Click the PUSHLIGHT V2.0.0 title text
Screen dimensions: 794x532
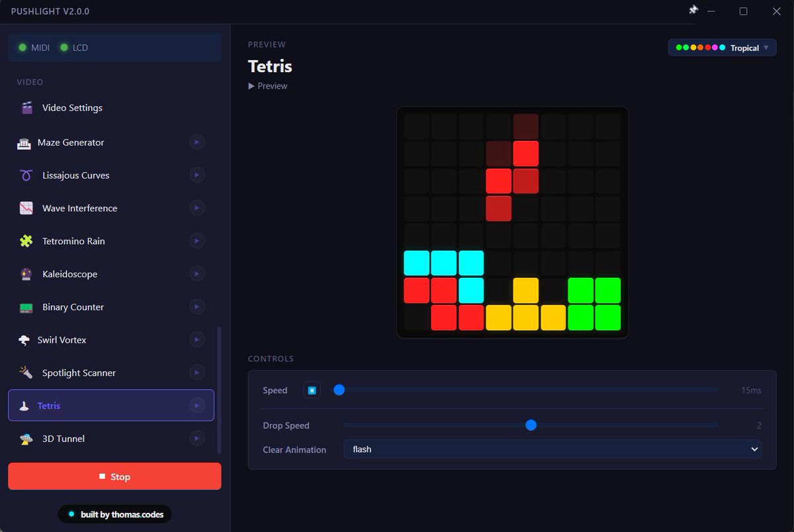50,11
